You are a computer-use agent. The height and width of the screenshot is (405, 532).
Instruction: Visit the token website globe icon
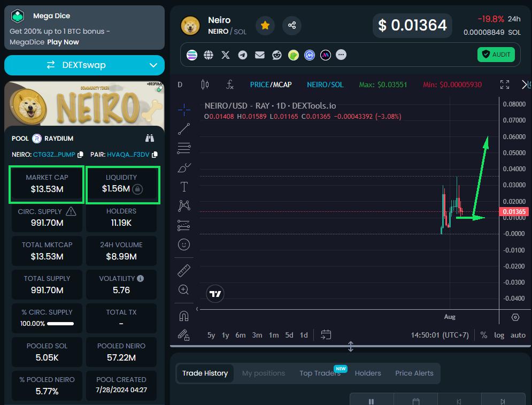click(x=209, y=55)
